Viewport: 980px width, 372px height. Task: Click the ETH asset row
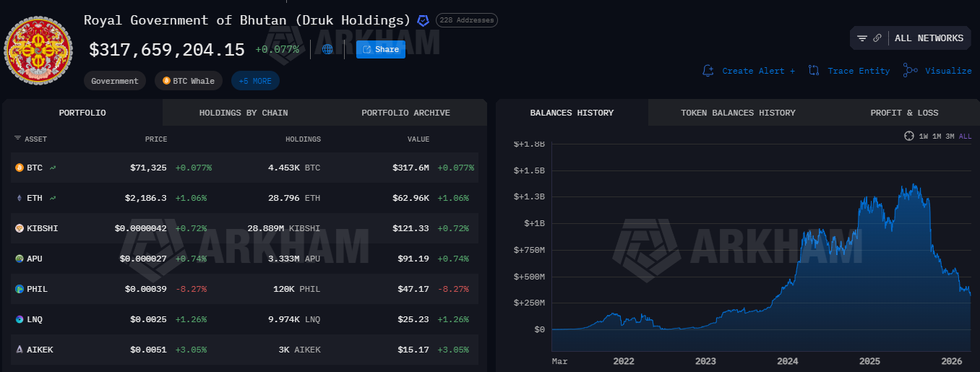(35, 198)
